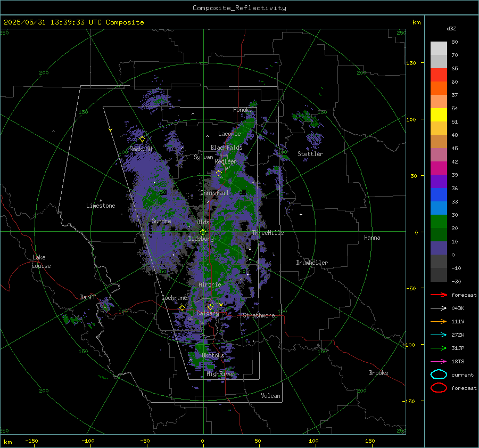Click the yellow diamond marker above Calgary
The width and height of the screenshot is (479, 448).
point(210,307)
